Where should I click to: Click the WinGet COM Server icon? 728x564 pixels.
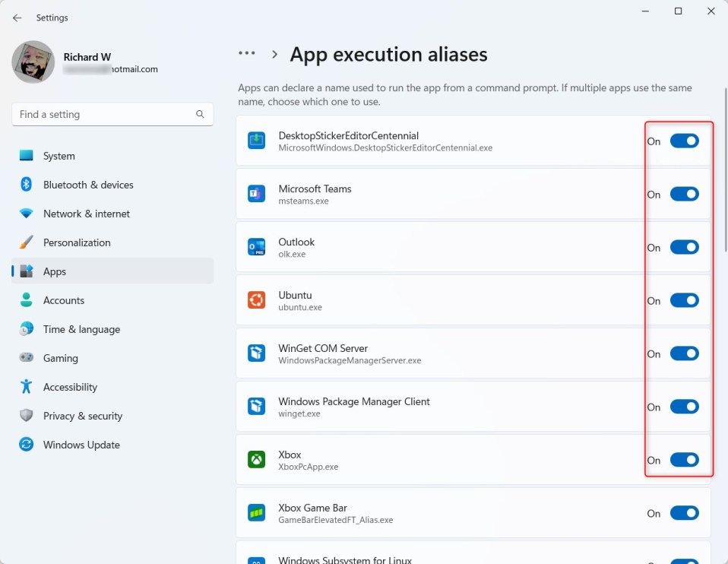[256, 353]
